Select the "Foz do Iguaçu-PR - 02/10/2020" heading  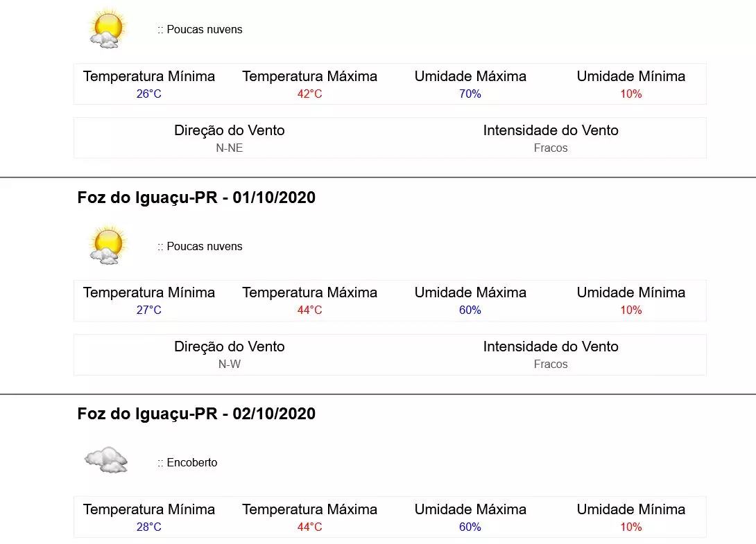[x=196, y=414]
